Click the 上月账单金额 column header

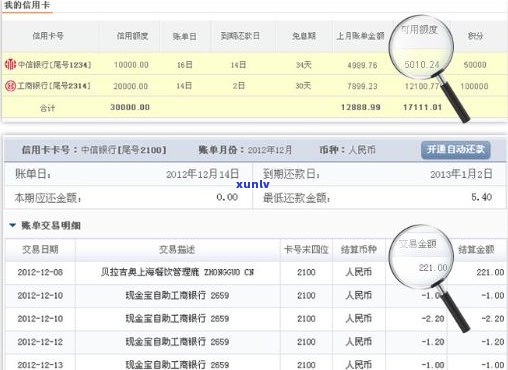pyautogui.click(x=360, y=36)
